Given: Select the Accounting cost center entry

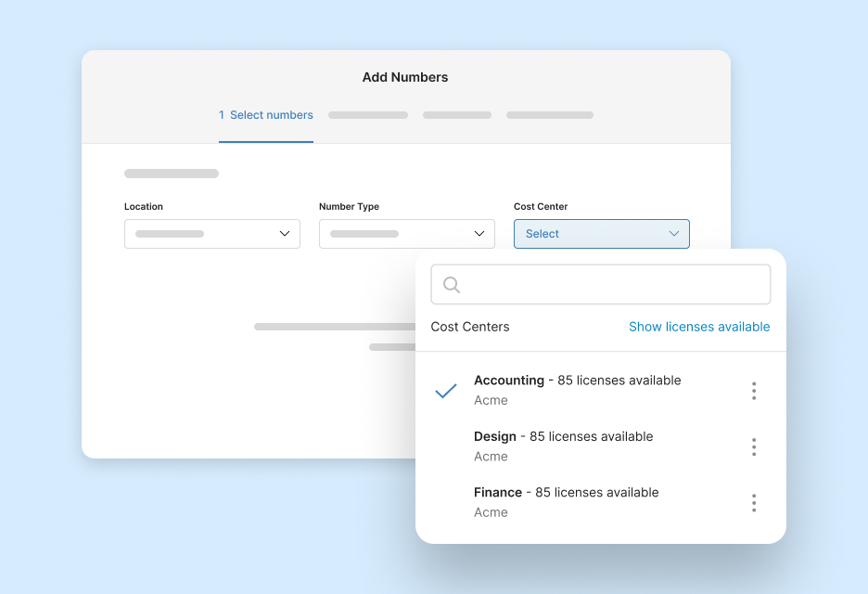Looking at the screenshot, I should coord(576,389).
